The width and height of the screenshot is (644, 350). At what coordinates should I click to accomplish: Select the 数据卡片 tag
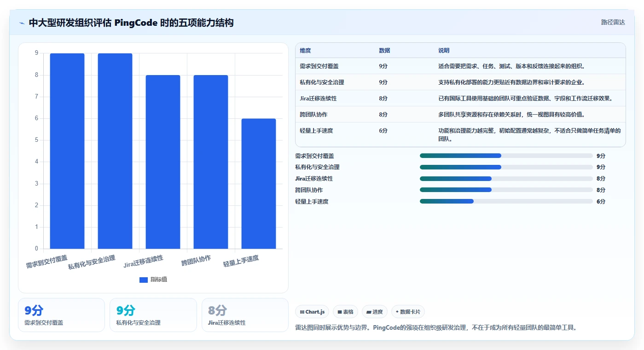408,312
